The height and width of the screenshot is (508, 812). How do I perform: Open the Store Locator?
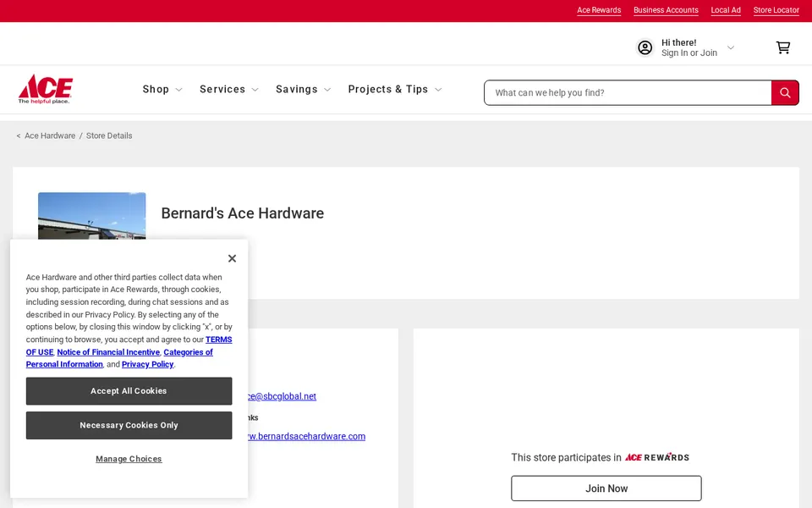coord(776,10)
